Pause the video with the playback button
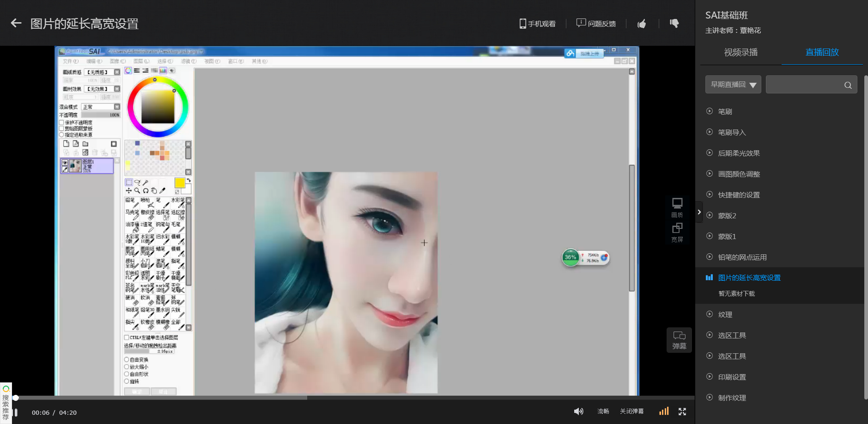Image resolution: width=868 pixels, height=424 pixels. coord(16,412)
